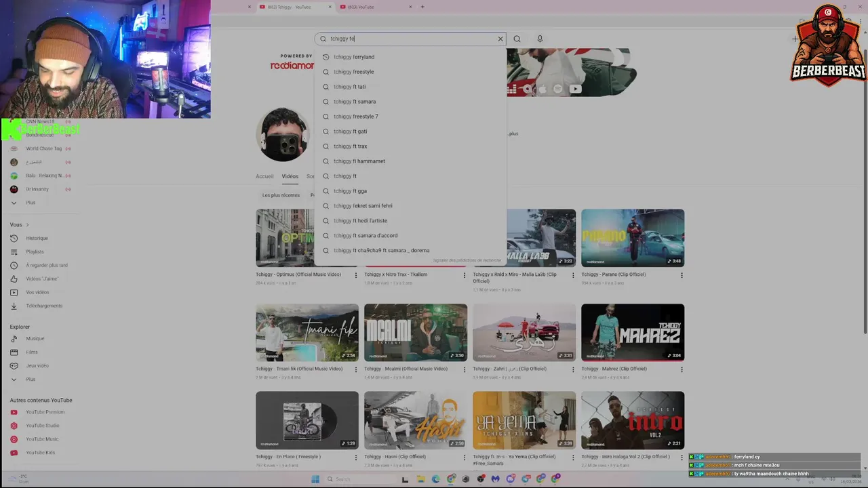Play 'Tchiggy - Mahrez' video thumbnail
The image size is (868, 488).
click(633, 332)
